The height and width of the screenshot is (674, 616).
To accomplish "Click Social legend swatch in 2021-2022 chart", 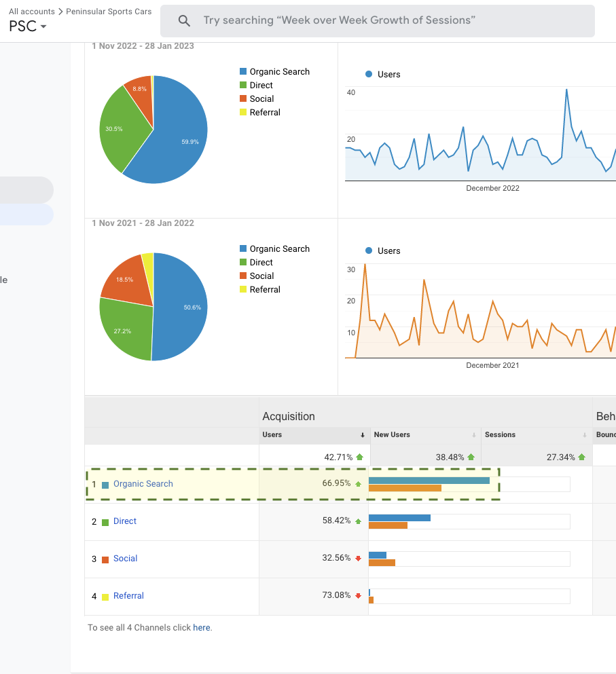I will pyautogui.click(x=243, y=276).
